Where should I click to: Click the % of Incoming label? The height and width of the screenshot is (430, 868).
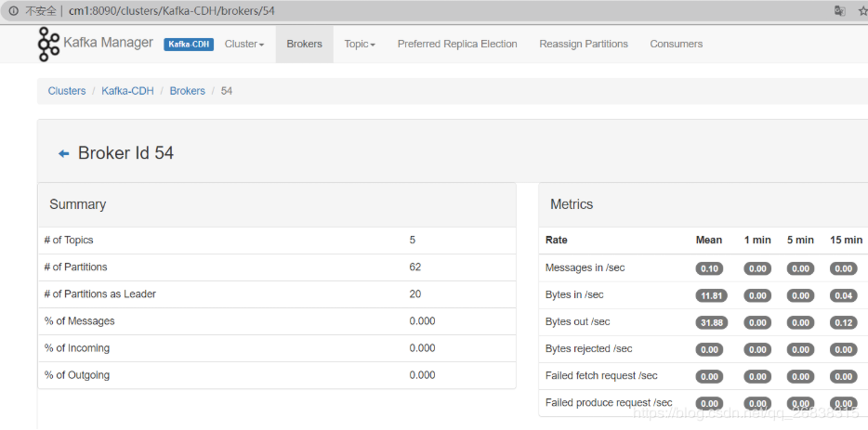[x=77, y=348]
